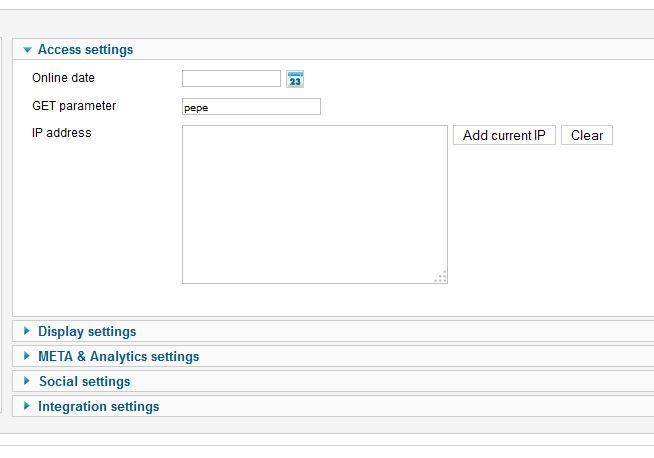Expand the Integration settings arrow
This screenshot has width=654, height=458.
(x=27, y=406)
